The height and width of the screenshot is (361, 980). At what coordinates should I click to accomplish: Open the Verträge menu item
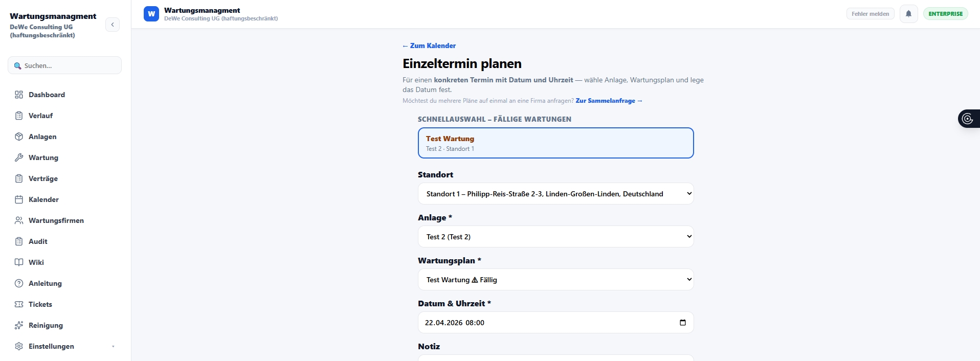click(43, 178)
